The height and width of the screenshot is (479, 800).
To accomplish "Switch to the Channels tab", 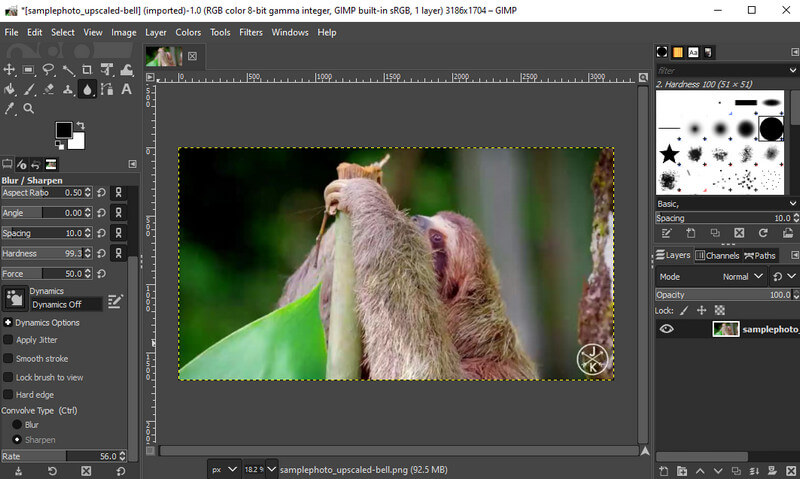I will click(716, 256).
